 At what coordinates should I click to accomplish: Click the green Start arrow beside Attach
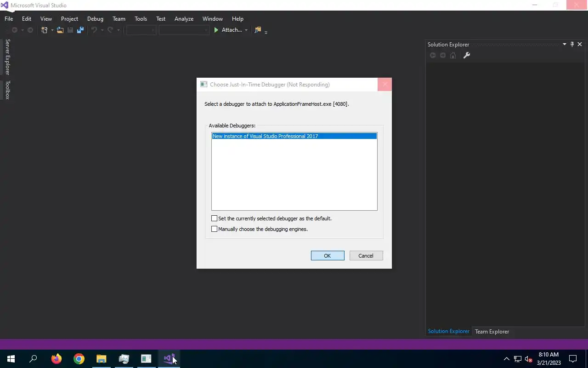click(x=216, y=30)
